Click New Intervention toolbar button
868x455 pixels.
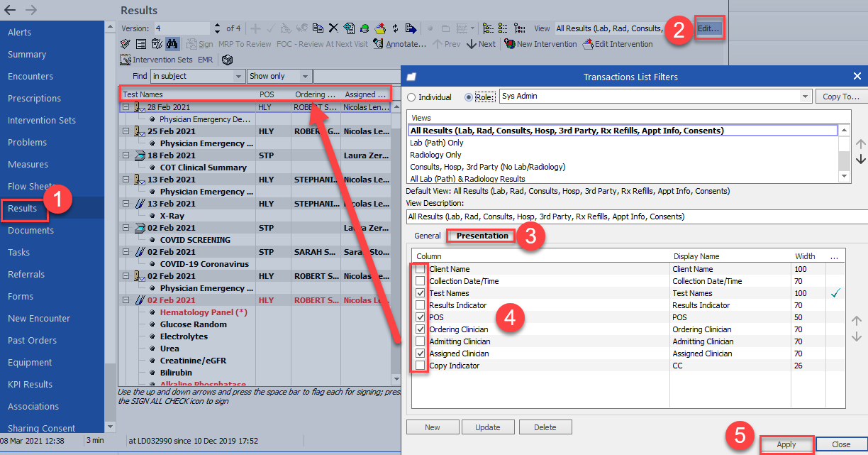(x=541, y=44)
